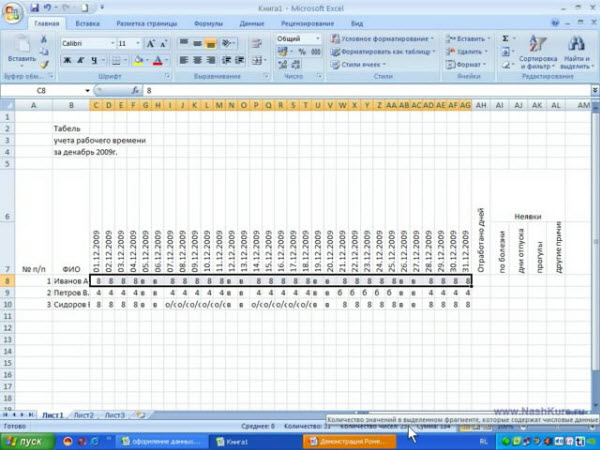Toggle italic К formatting

[80, 60]
